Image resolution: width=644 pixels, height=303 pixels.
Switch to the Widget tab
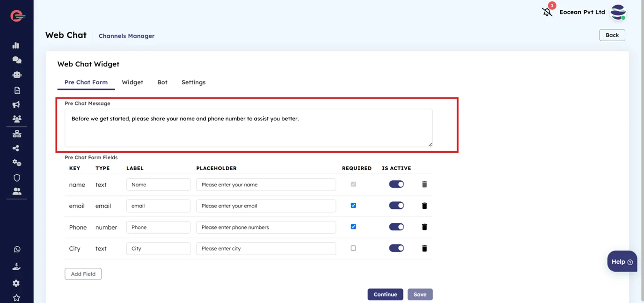(x=132, y=82)
